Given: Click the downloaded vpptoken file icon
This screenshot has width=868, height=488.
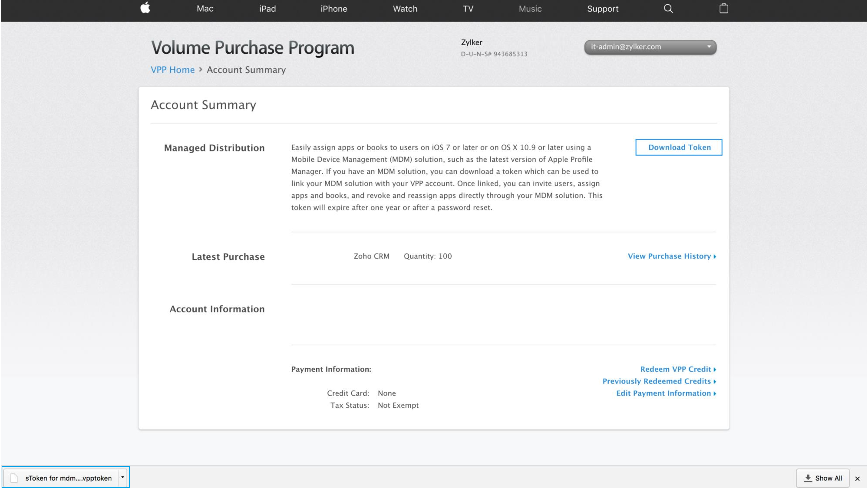Looking at the screenshot, I should pyautogui.click(x=14, y=478).
